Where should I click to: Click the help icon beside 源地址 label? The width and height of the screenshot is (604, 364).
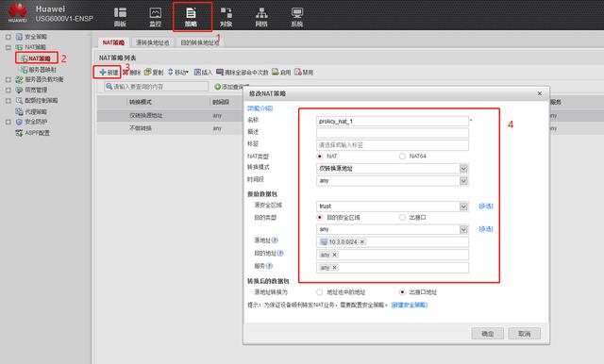[x=275, y=240]
